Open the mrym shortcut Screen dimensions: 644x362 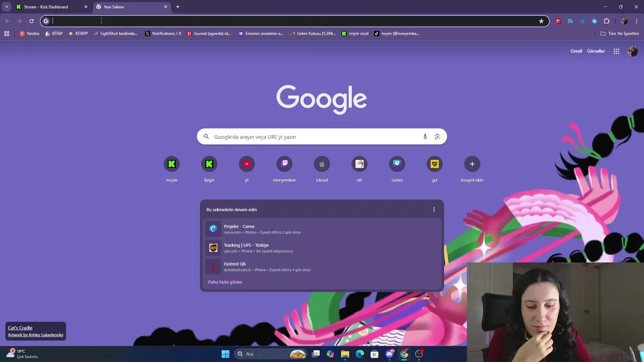[x=172, y=169]
